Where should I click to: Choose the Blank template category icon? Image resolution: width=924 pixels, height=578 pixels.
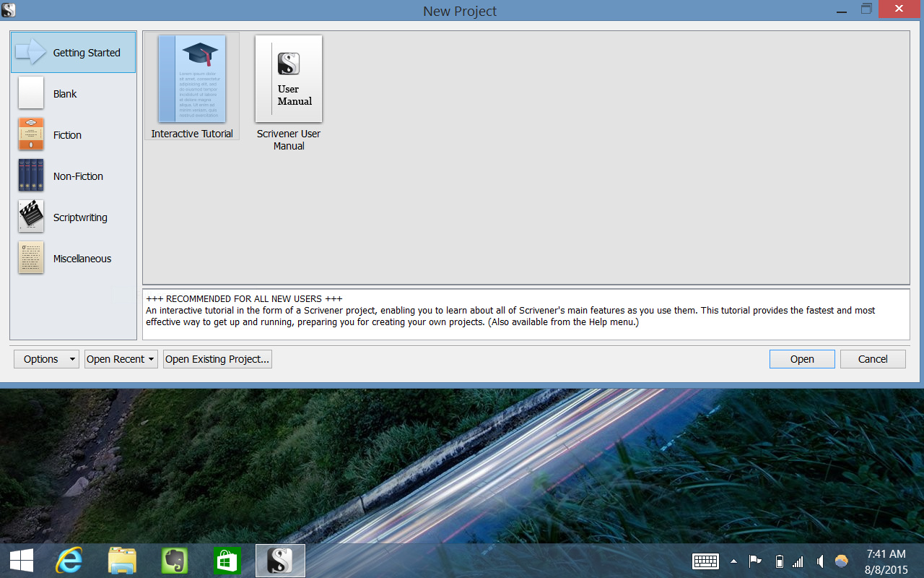pyautogui.click(x=31, y=93)
